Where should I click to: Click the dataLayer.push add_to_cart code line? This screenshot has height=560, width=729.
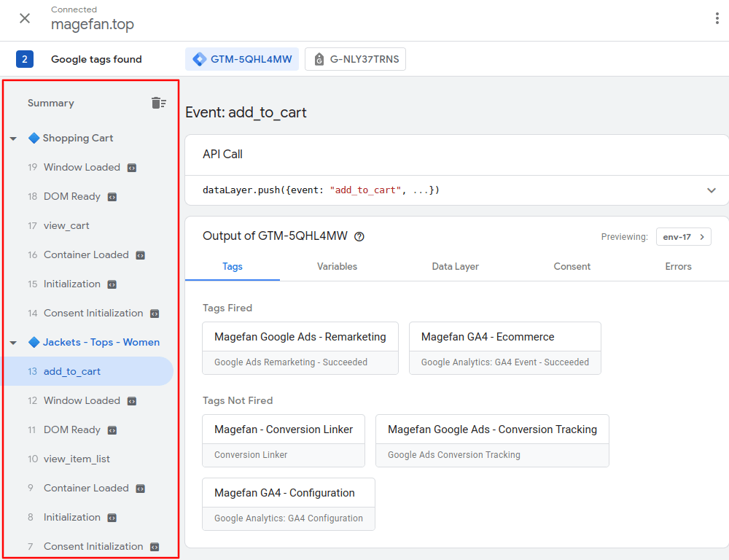[321, 190]
